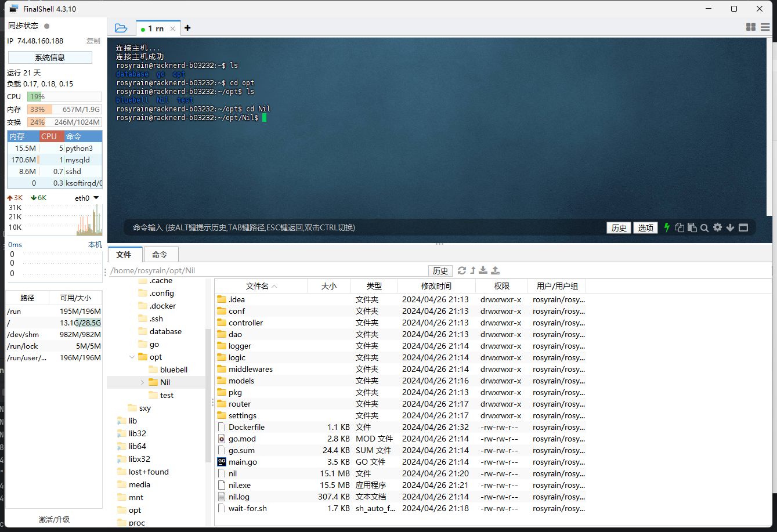Viewport: 777px width, 532px height.
Task: Click the 系统信息 button
Action: click(x=50, y=57)
